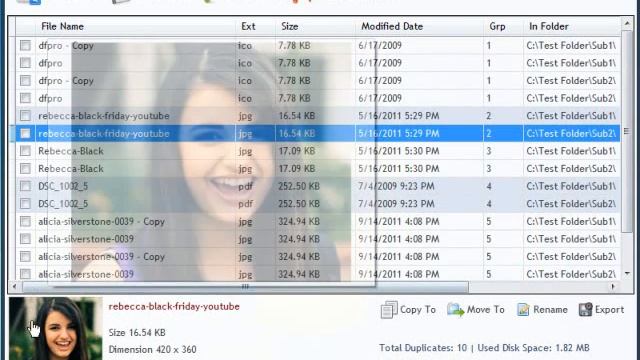Screen dimensions: 640x360
Task: Click the vertical scrollbar thumb
Action: click(627, 131)
